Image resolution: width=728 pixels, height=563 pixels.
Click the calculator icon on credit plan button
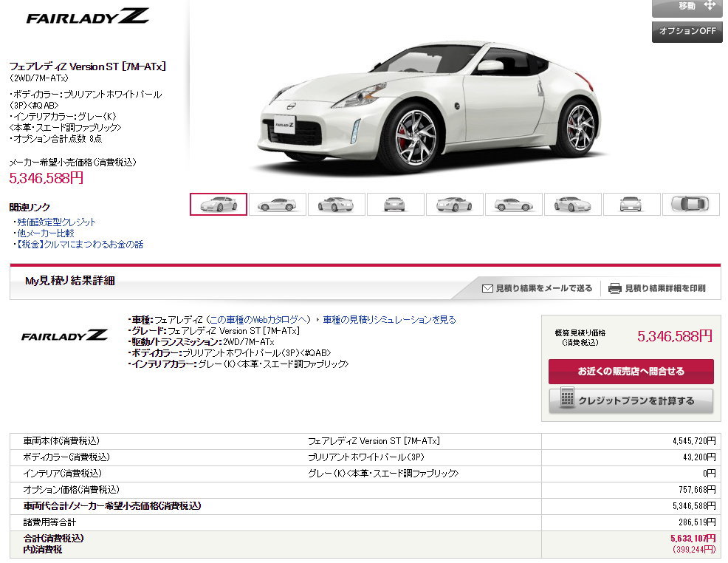pos(567,397)
